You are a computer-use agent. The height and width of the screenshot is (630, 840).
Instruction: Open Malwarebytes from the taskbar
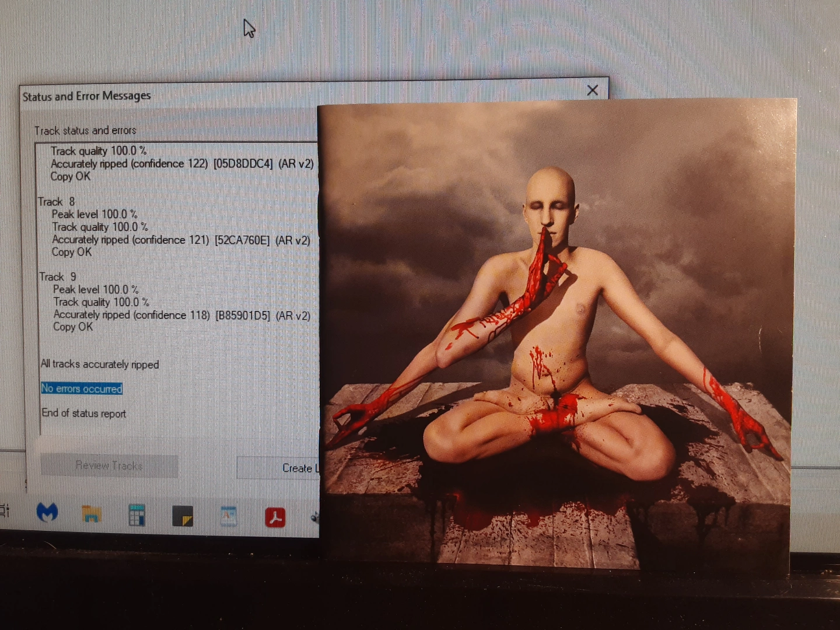pyautogui.click(x=47, y=513)
